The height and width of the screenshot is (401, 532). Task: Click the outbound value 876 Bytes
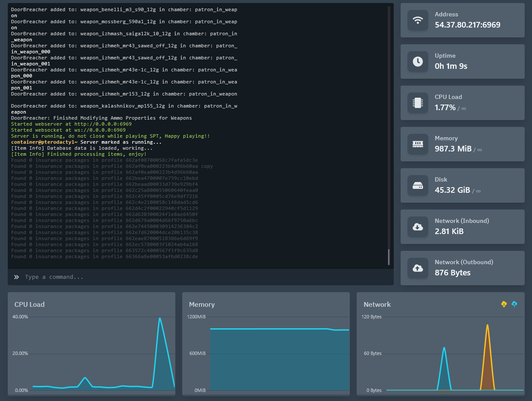453,273
